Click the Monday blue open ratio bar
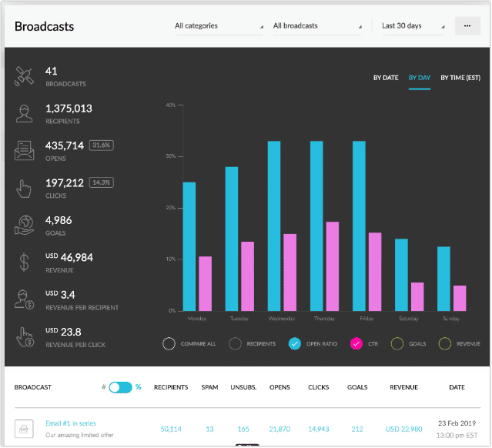This screenshot has width=492, height=448. 189,246
